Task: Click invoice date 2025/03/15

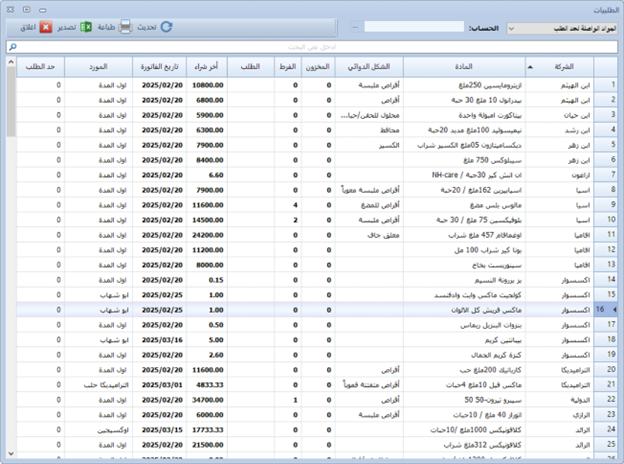Action: 160,430
